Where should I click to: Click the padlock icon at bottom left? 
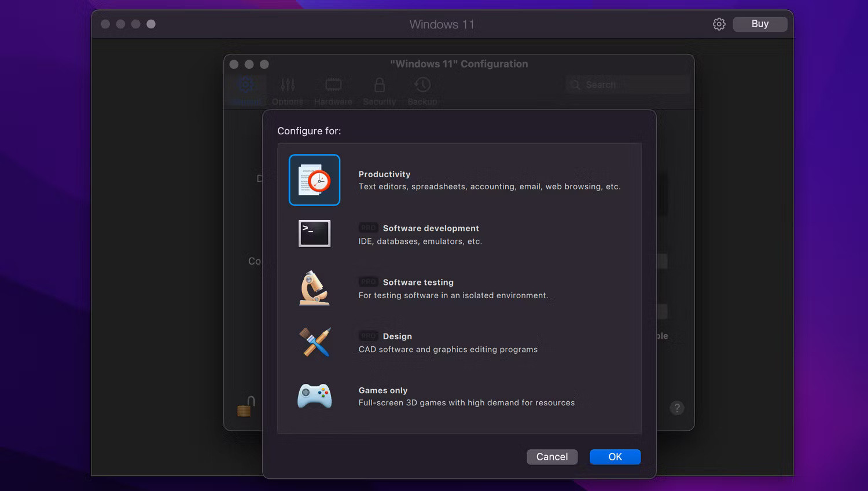point(247,406)
